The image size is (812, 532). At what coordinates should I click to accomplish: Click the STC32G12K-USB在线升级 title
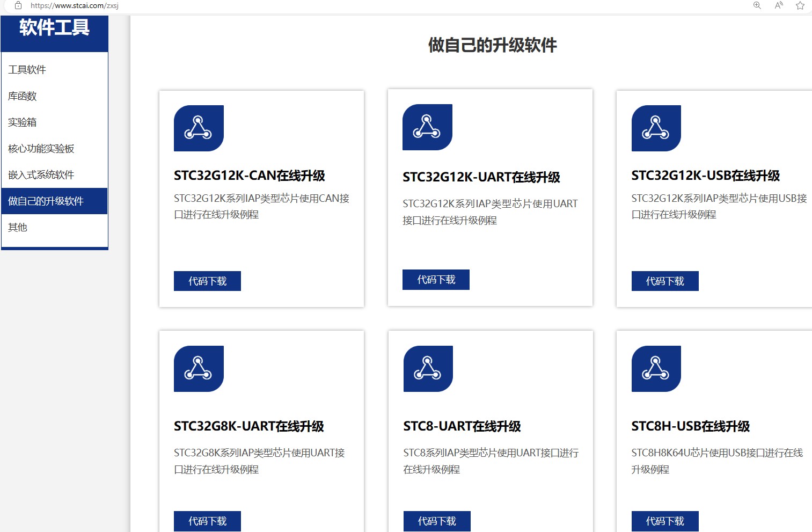(706, 176)
